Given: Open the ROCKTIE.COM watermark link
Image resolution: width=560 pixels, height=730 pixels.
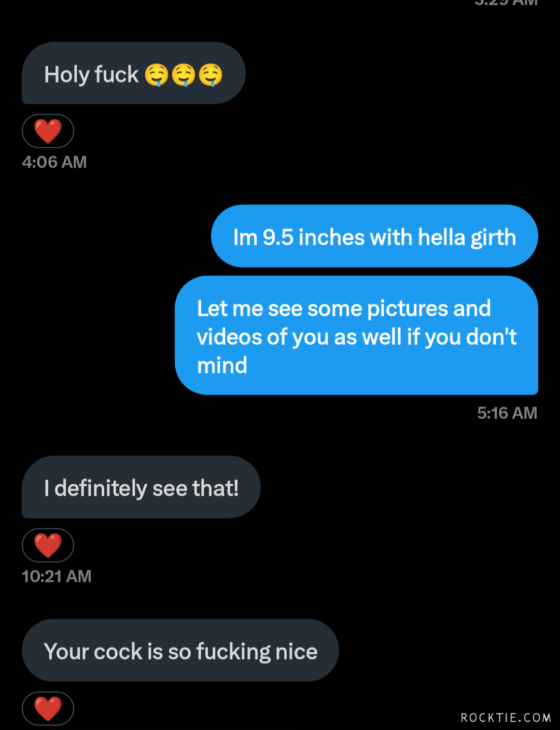Looking at the screenshot, I should coord(506,718).
